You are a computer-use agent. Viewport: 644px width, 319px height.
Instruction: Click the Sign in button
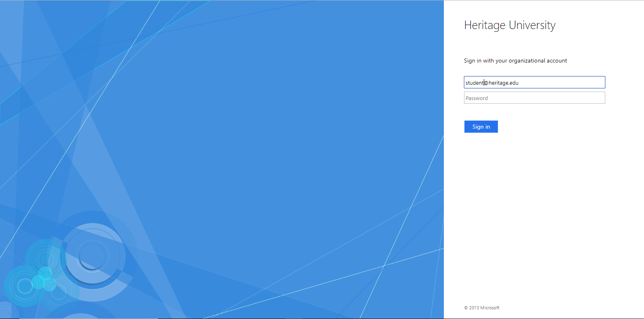pyautogui.click(x=481, y=127)
